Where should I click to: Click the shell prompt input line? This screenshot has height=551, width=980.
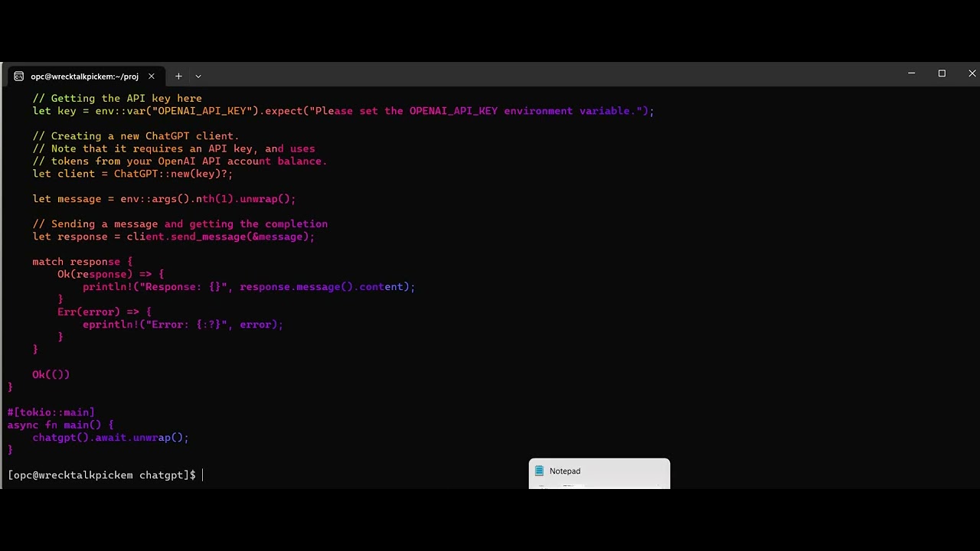tap(106, 475)
